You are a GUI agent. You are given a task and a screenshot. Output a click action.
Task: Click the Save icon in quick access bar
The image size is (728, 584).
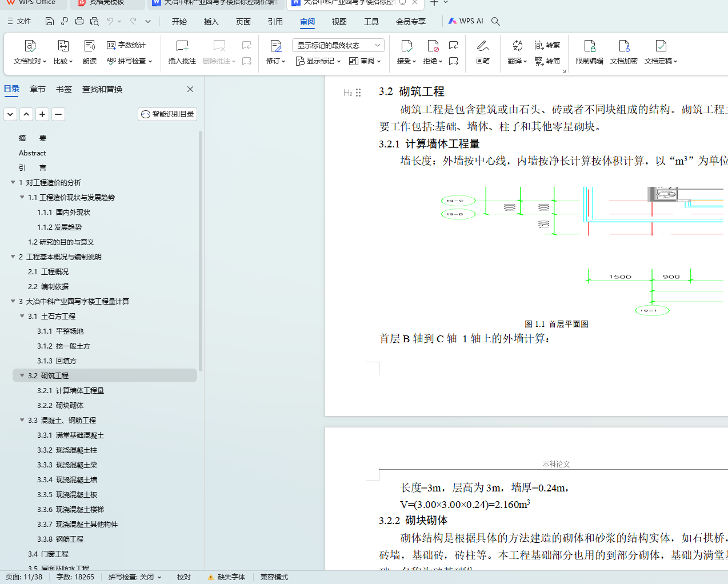click(x=50, y=21)
